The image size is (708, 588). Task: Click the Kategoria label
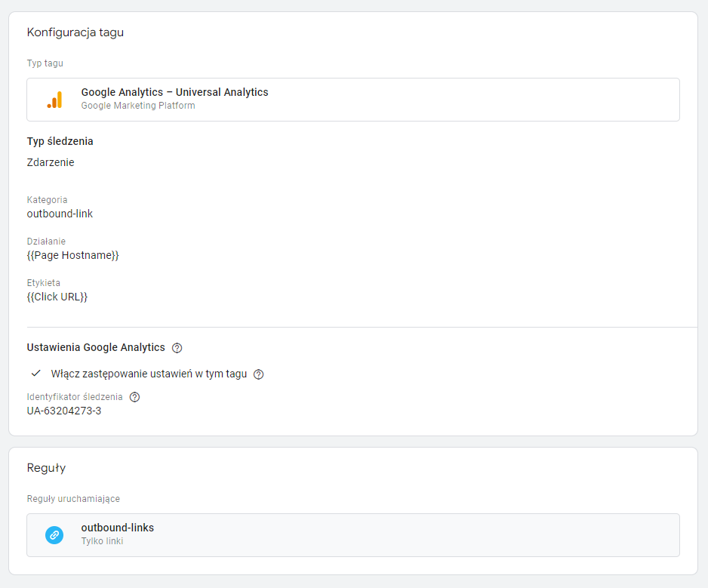point(47,199)
